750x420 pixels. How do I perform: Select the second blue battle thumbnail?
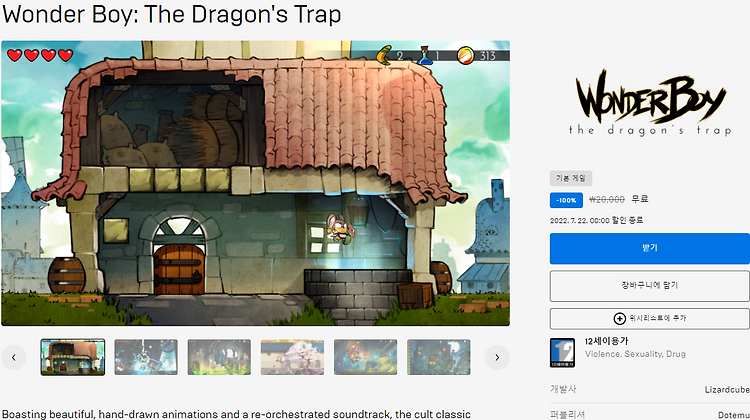click(x=146, y=357)
